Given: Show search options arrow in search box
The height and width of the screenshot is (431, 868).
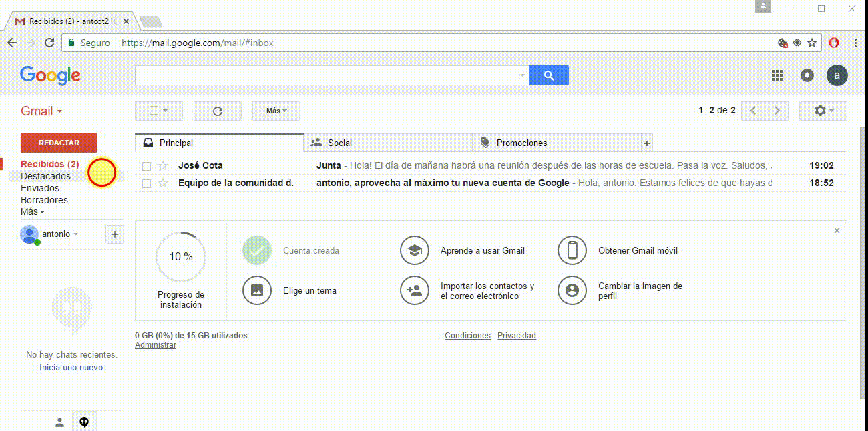Looking at the screenshot, I should pyautogui.click(x=522, y=76).
